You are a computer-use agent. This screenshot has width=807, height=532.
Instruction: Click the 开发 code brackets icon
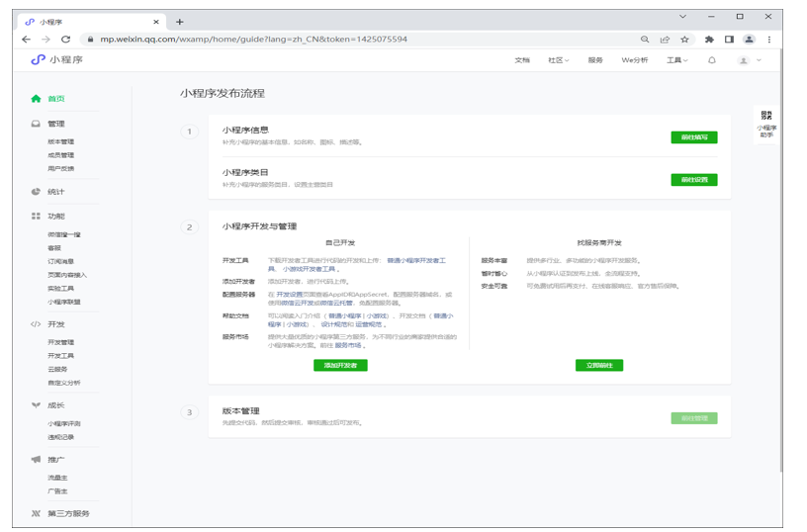[x=36, y=324]
